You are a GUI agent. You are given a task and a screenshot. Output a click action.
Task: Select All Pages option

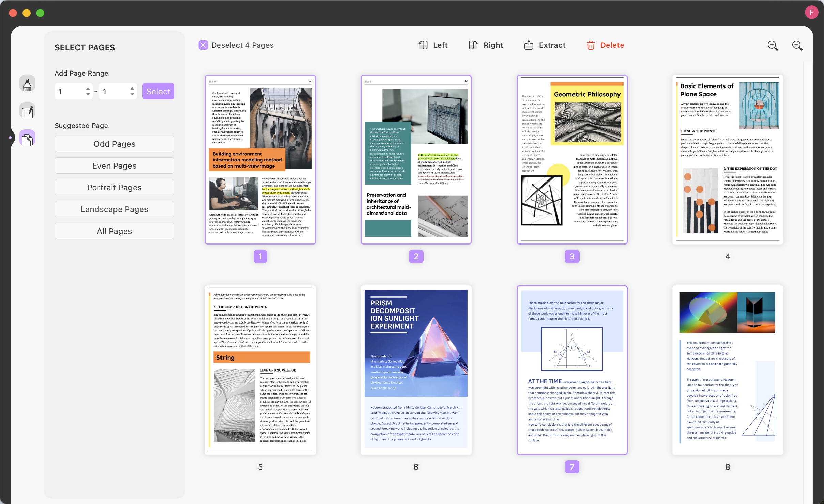coord(114,231)
